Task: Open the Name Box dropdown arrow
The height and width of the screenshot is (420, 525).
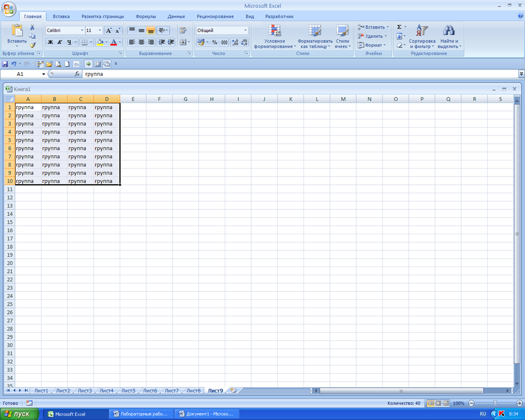Action: point(44,74)
